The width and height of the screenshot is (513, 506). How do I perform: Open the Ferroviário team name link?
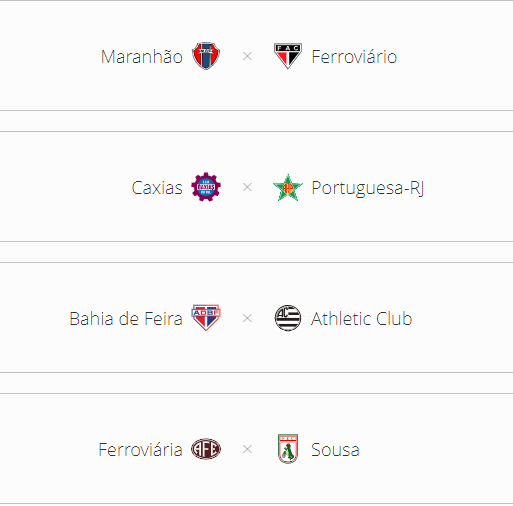pos(354,56)
